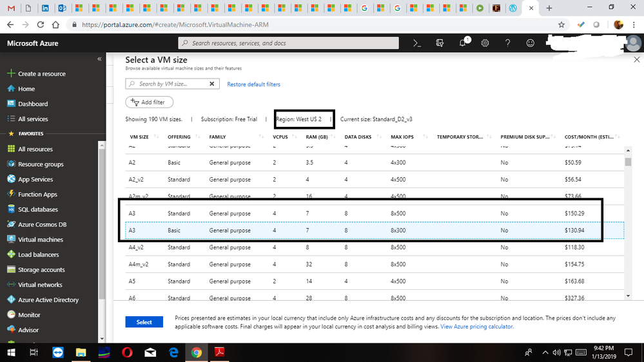This screenshot has width=644, height=362.
Task: Click sidebar scrollbar down arrow
Action: [102, 339]
